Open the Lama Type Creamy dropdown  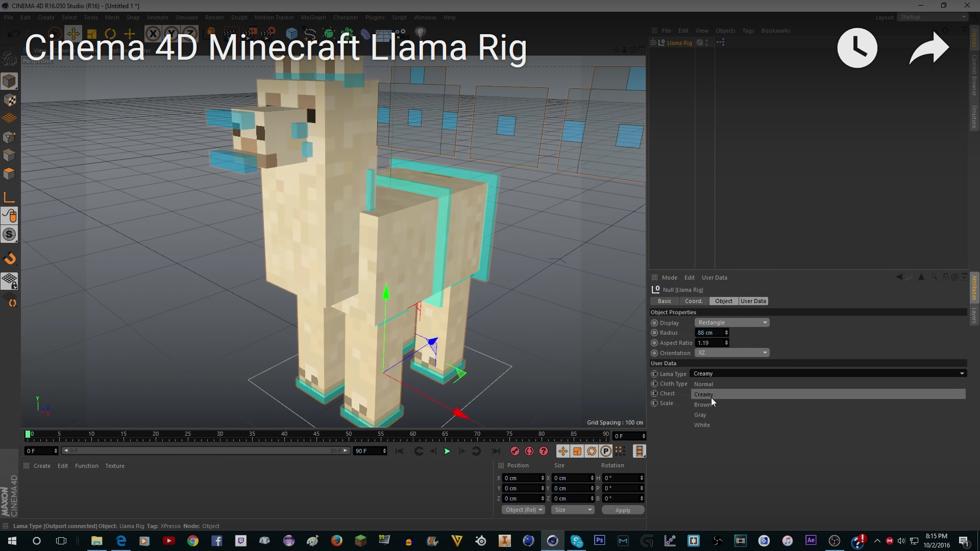point(828,373)
